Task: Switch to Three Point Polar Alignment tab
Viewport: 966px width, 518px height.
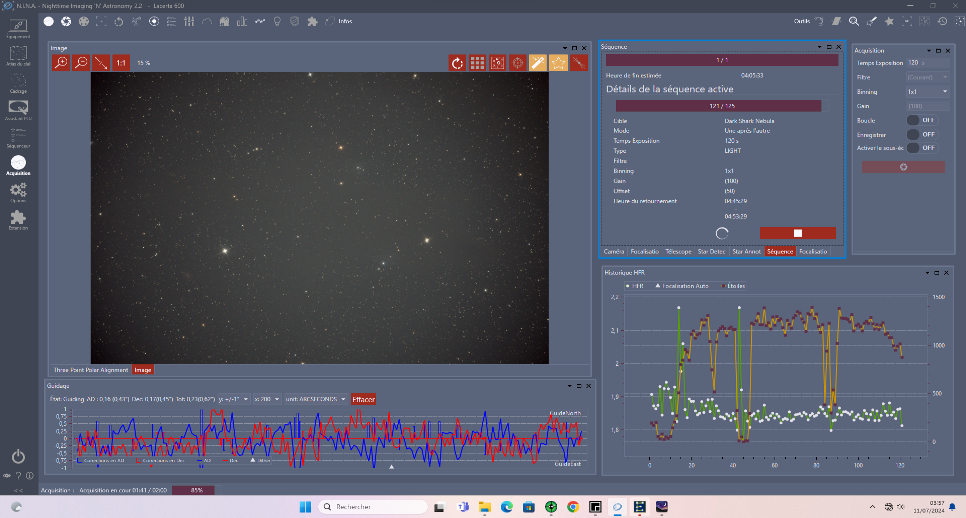Action: (x=91, y=370)
